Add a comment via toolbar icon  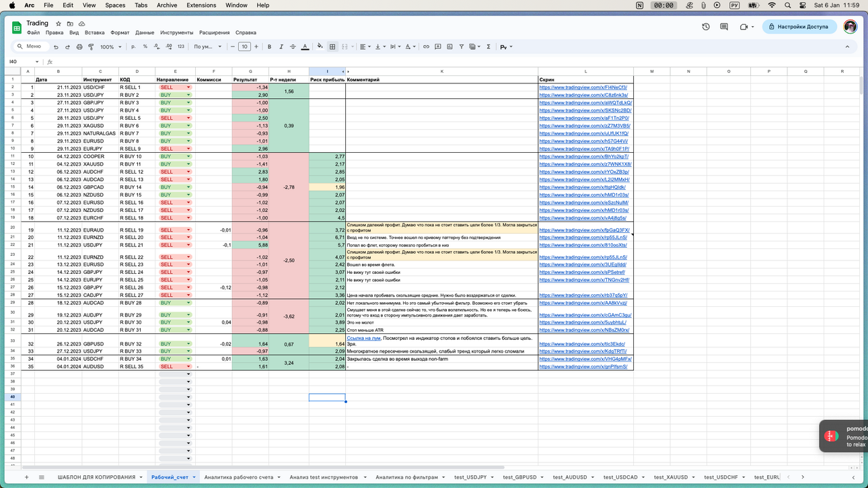[x=438, y=47]
